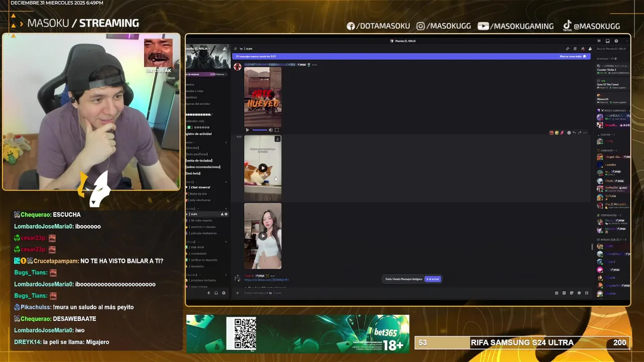Image resolution: width=644 pixels, height=362 pixels.
Task: Open the chat scrollbar thumb
Action: point(592,247)
